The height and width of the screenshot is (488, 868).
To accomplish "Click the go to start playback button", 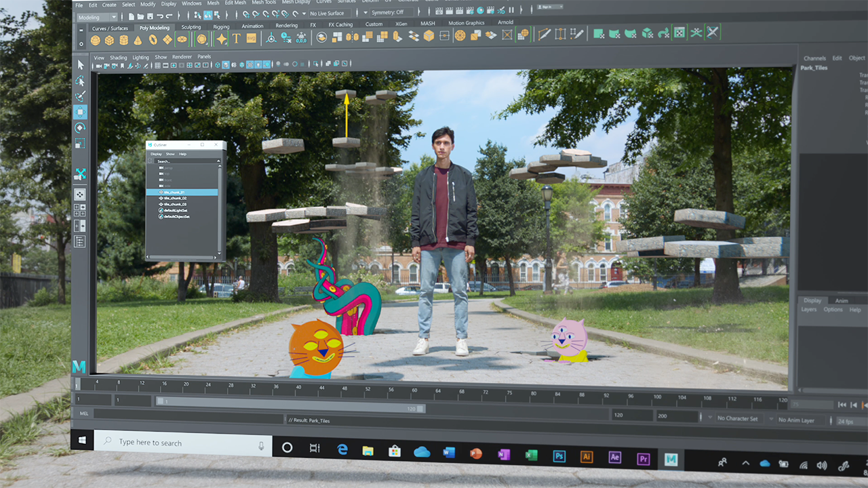I will 842,405.
